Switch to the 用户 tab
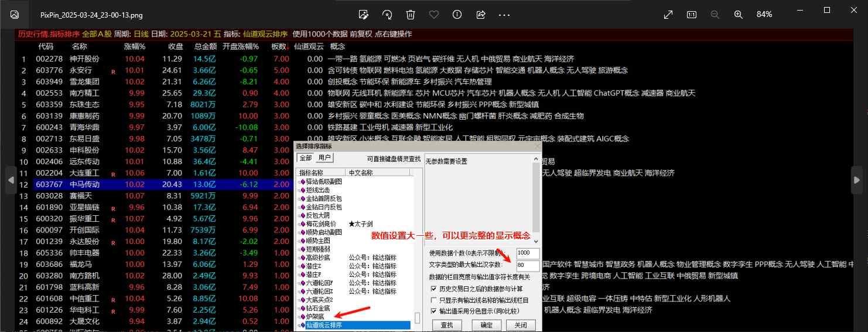The width and height of the screenshot is (868, 332). click(x=324, y=158)
